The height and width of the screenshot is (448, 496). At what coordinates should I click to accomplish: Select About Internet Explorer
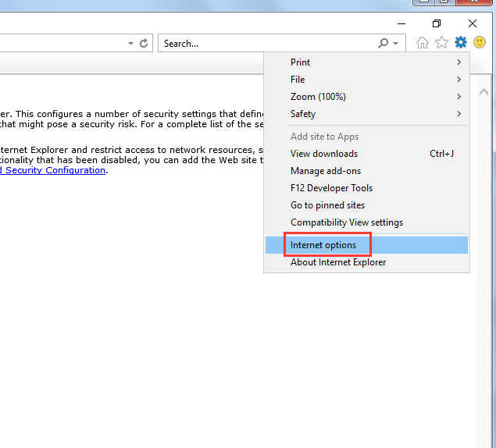tap(366, 262)
